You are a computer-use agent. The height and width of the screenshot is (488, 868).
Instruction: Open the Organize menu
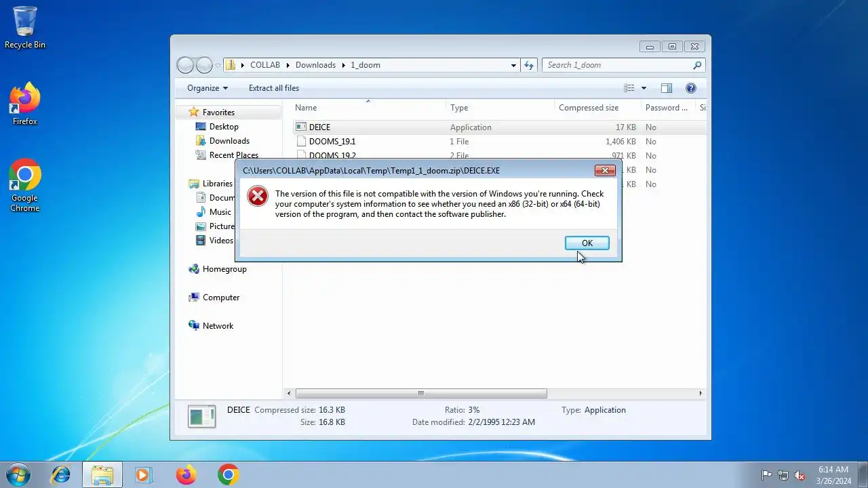pyautogui.click(x=208, y=88)
